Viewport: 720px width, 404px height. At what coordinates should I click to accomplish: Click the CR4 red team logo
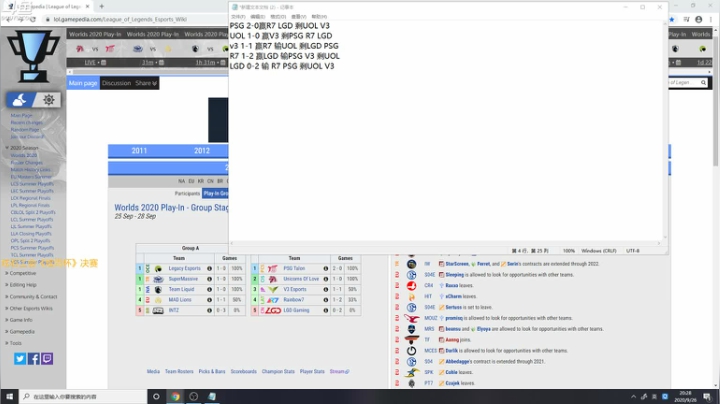(x=411, y=286)
